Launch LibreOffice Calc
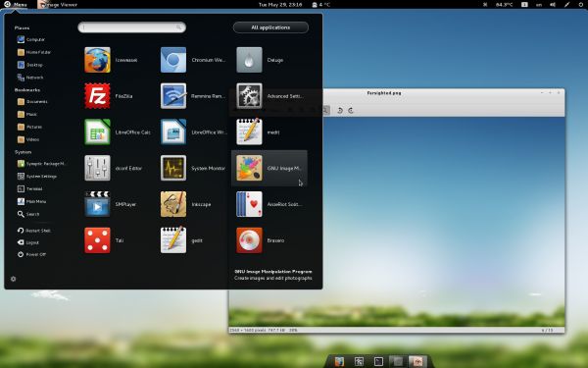Image resolution: width=588 pixels, height=368 pixels. point(97,131)
